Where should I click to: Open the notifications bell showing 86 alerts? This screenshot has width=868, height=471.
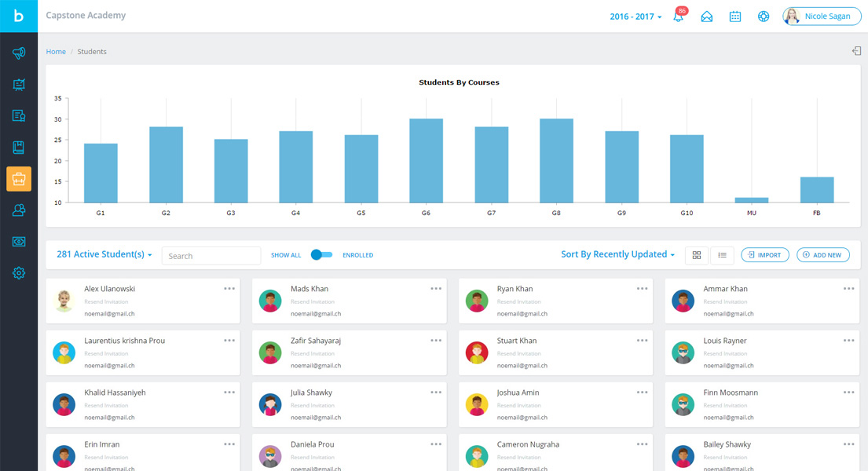point(678,16)
